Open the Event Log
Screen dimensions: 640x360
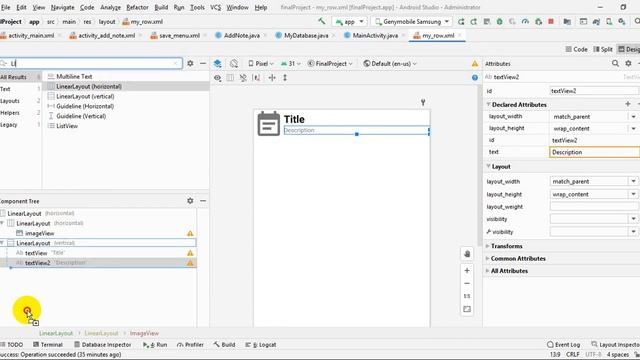(563, 344)
